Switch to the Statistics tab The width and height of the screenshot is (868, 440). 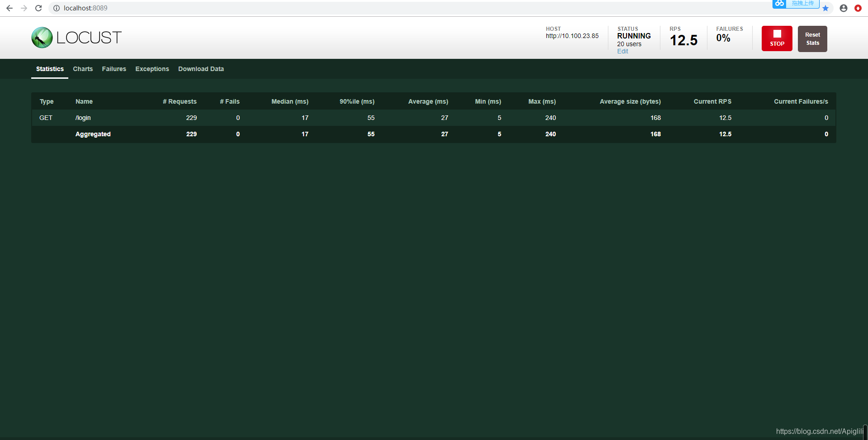click(50, 69)
